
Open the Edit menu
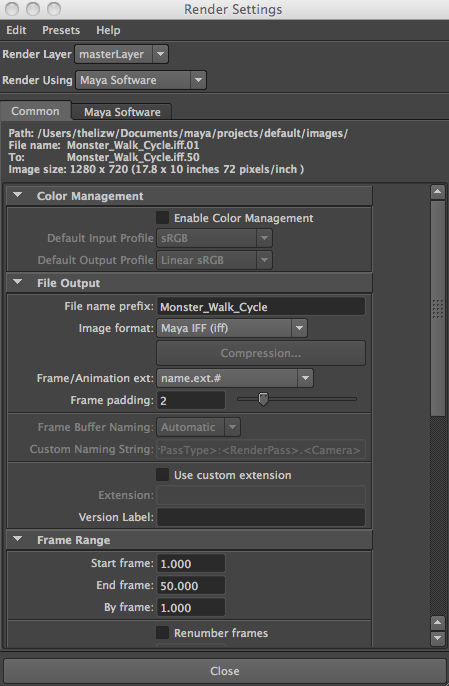[x=16, y=30]
